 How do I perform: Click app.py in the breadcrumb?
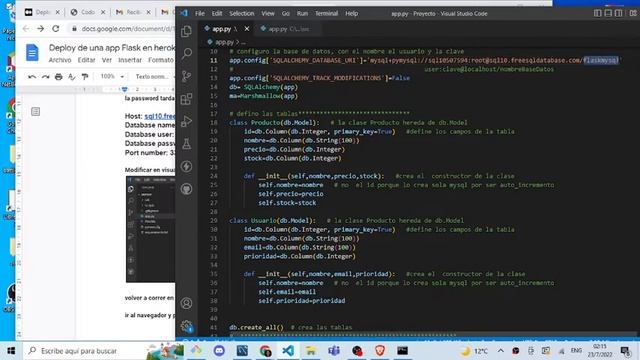coord(224,42)
